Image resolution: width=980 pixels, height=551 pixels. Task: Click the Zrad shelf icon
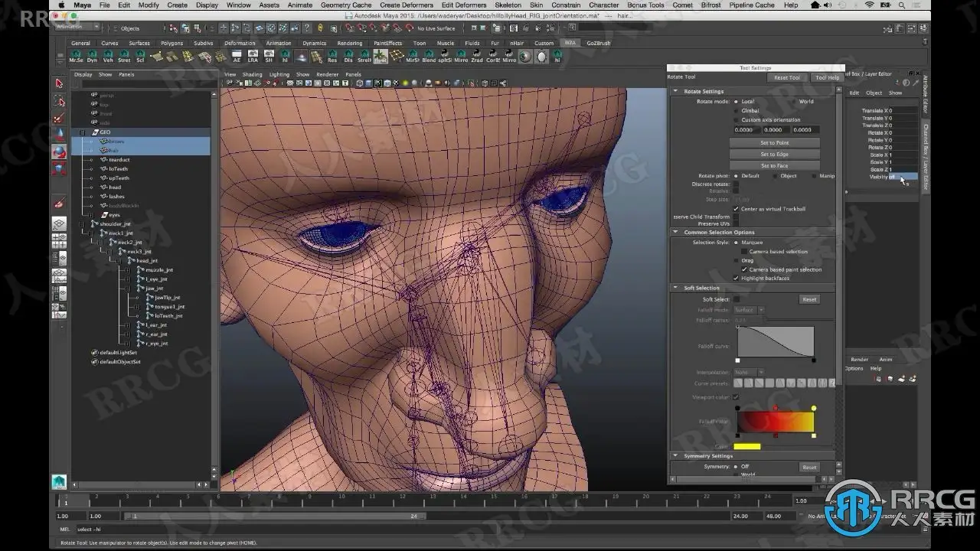coord(477,57)
